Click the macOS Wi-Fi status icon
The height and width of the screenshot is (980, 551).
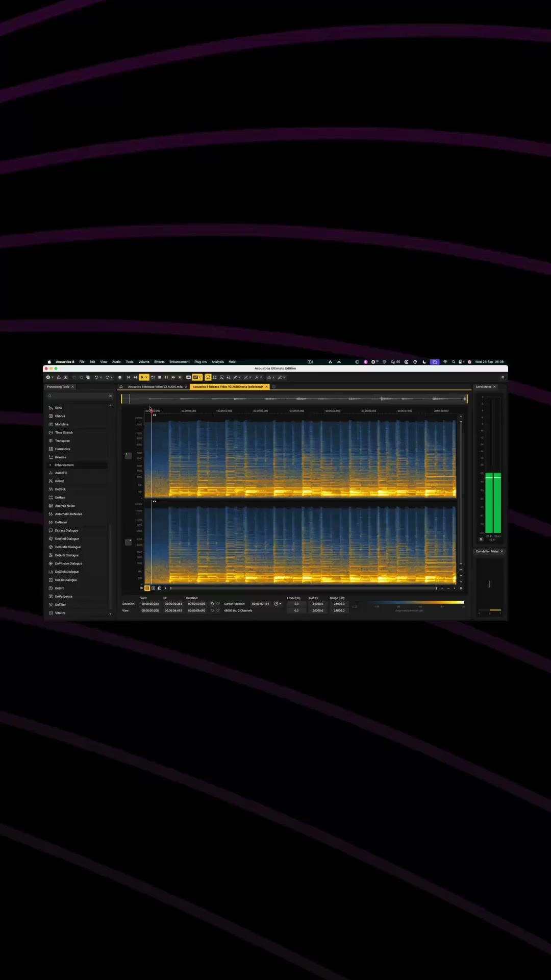click(445, 362)
